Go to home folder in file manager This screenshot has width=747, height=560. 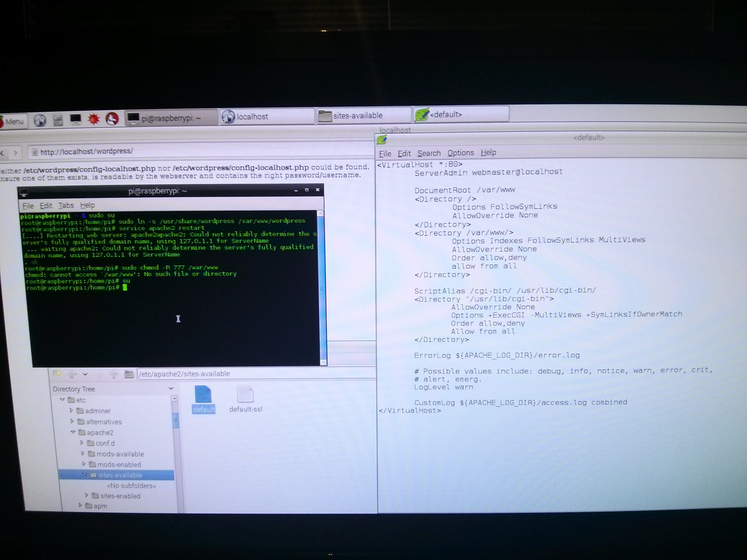tap(129, 374)
